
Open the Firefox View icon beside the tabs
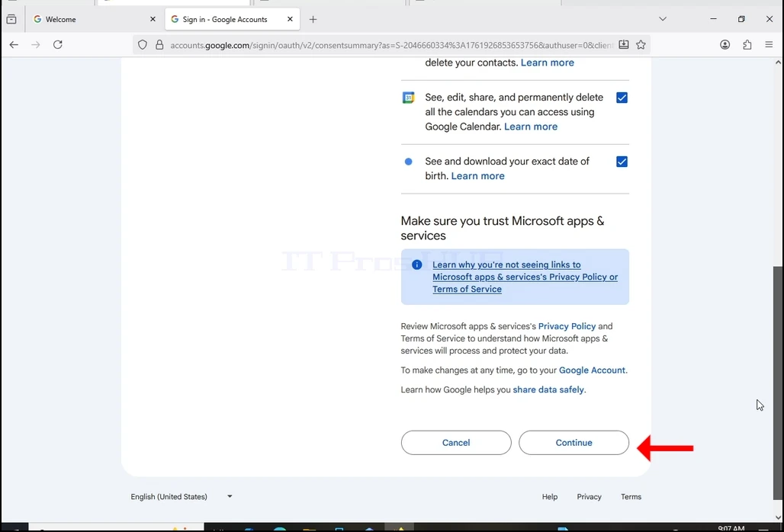pos(11,20)
